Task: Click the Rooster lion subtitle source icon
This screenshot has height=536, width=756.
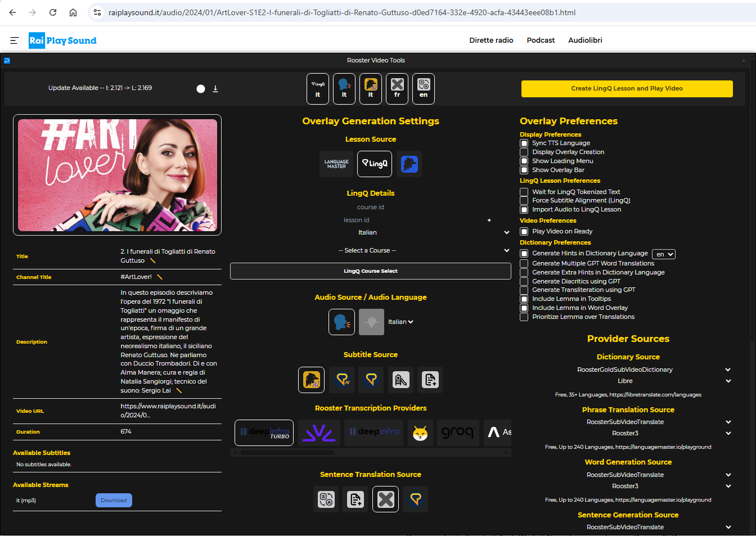Action: click(x=312, y=380)
